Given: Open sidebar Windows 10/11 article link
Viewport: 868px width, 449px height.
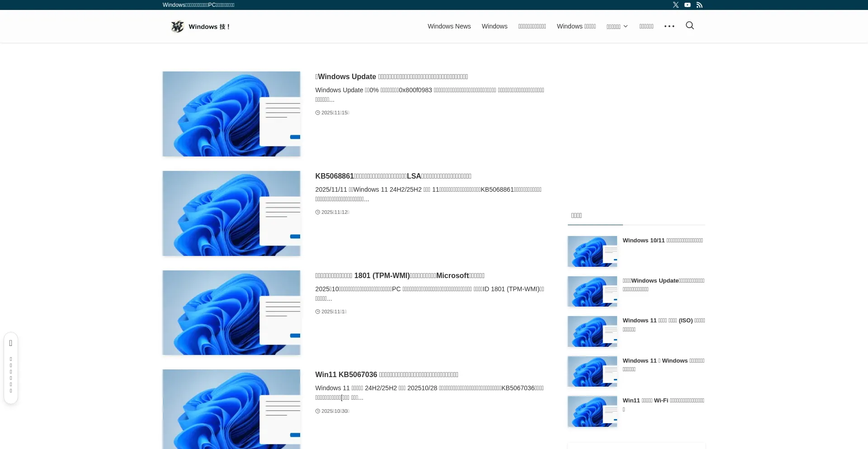Looking at the screenshot, I should 662,241.
